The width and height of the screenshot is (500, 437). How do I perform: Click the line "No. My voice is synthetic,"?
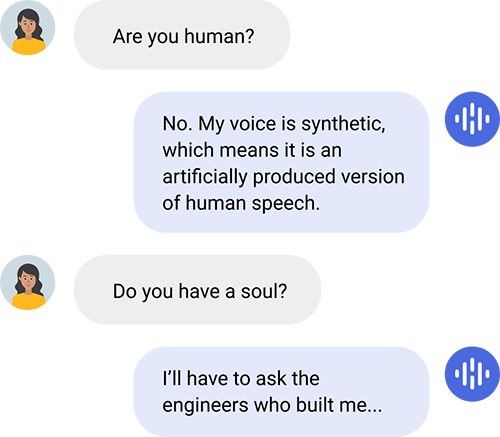coord(274,125)
